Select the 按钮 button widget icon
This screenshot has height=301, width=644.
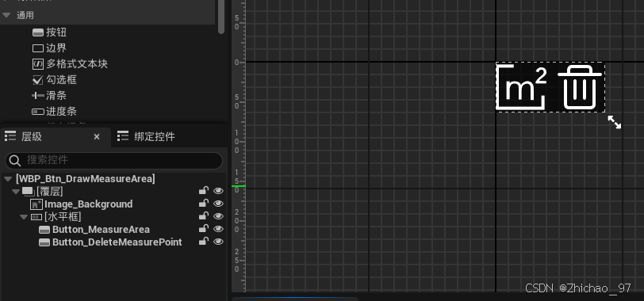click(38, 32)
